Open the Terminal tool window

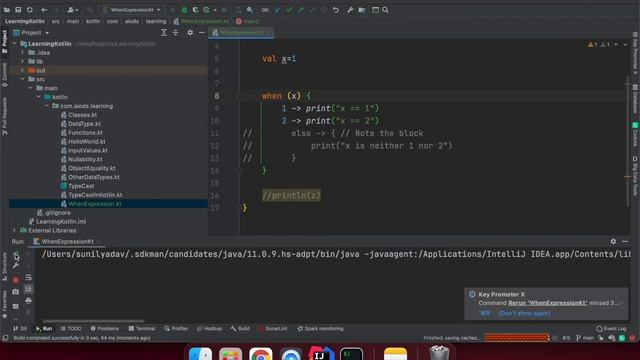pyautogui.click(x=142, y=329)
